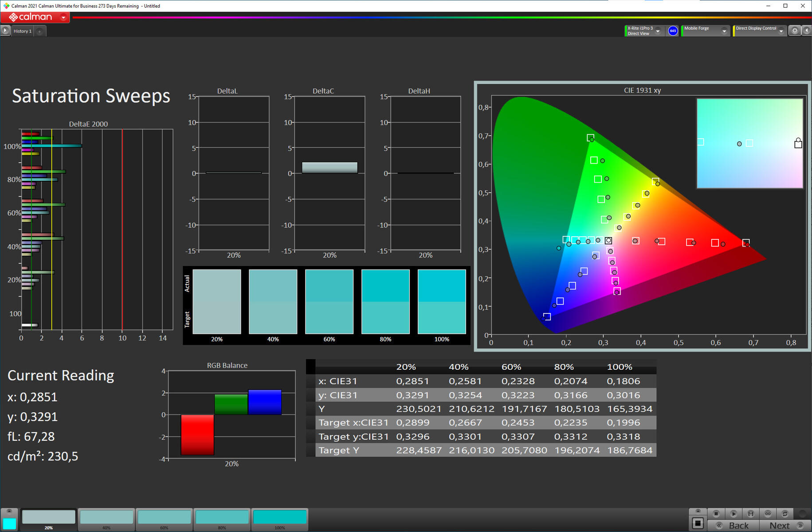Click the black pattern window square icon
This screenshot has height=532, width=812.
[x=698, y=523]
